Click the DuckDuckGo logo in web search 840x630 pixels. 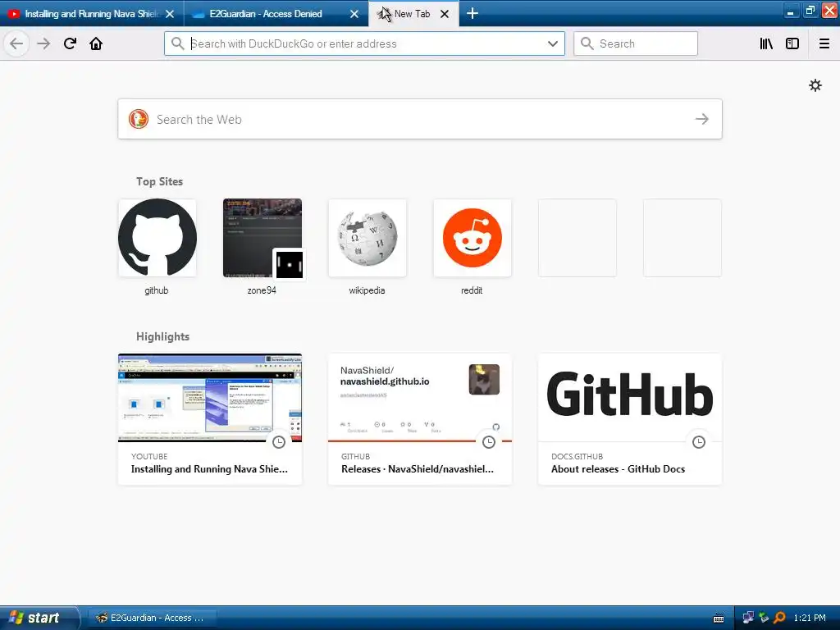point(138,119)
